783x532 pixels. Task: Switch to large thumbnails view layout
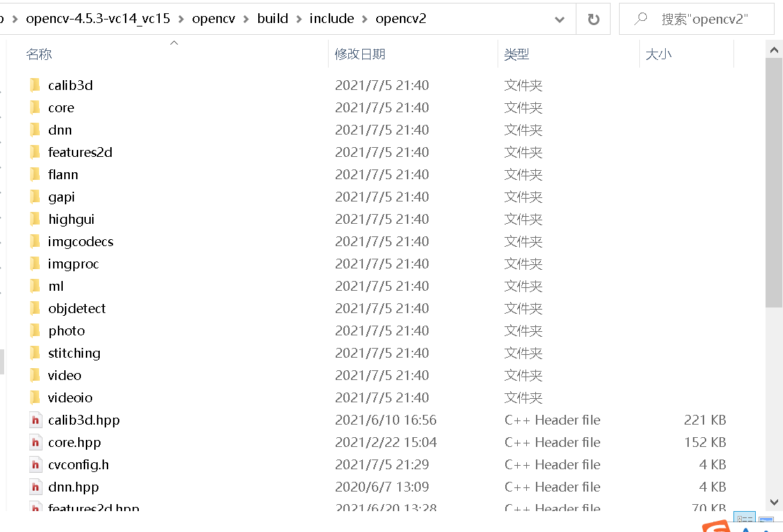[x=766, y=521]
